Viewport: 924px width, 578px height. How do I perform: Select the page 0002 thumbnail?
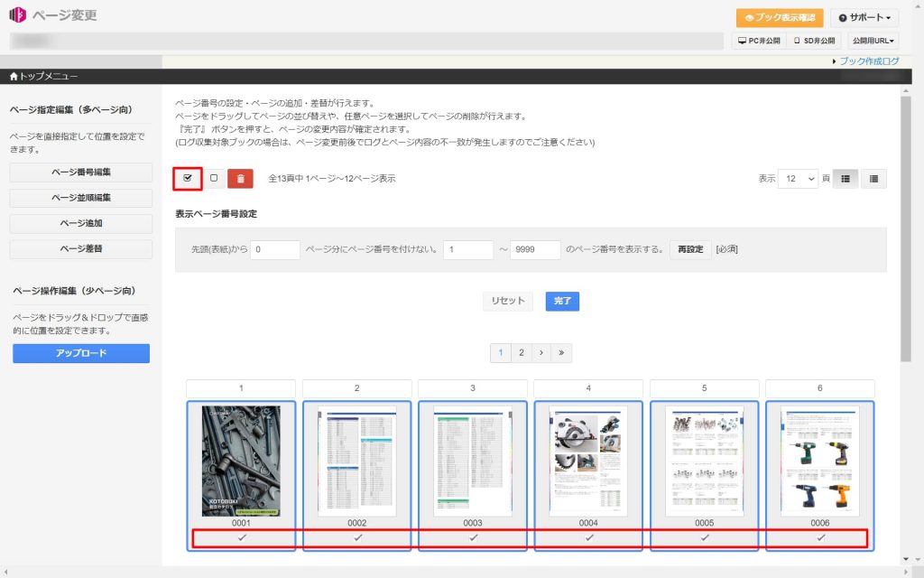tap(357, 461)
